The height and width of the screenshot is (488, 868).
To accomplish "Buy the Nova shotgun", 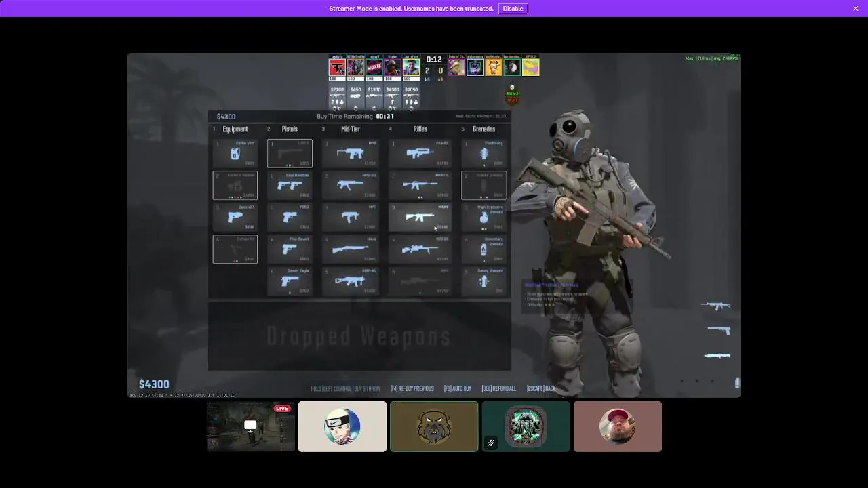I will coord(350,249).
